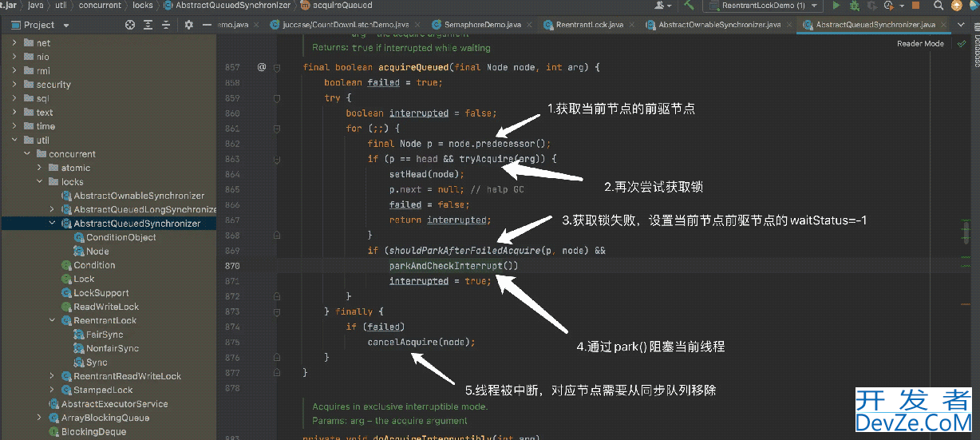980x440 pixels.
Task: Collapse the AbstractQueuedSynchronizer class node
Action: pyautogui.click(x=53, y=224)
